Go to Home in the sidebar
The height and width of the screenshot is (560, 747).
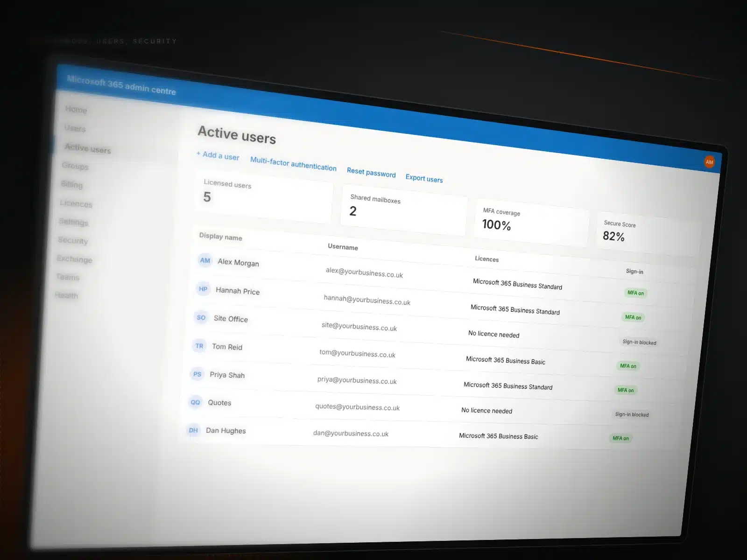click(76, 109)
